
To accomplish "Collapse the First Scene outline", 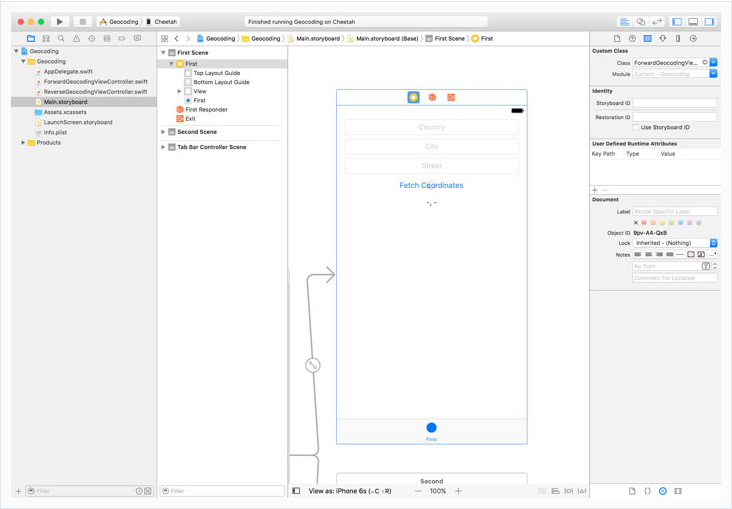I will click(163, 53).
